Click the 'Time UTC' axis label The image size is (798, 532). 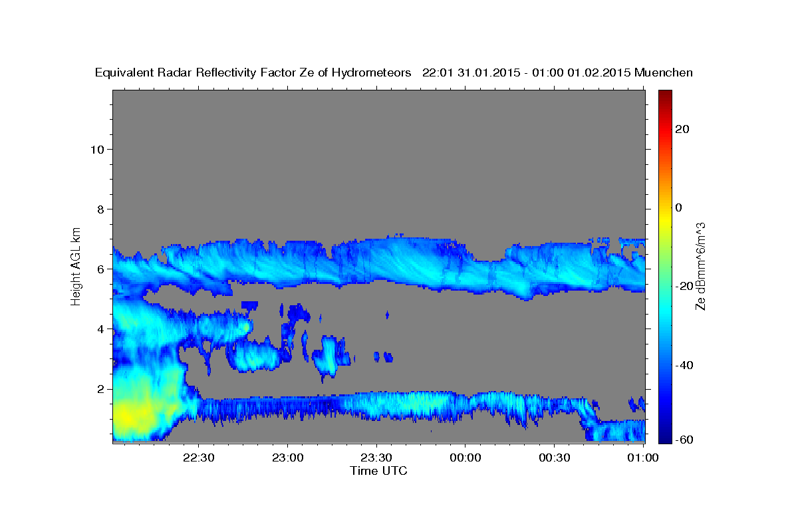[378, 471]
